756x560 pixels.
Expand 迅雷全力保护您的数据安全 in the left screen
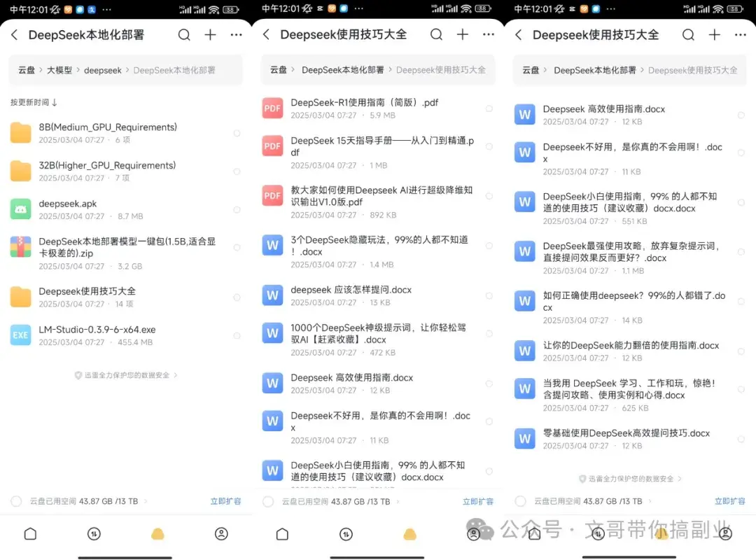tap(126, 375)
